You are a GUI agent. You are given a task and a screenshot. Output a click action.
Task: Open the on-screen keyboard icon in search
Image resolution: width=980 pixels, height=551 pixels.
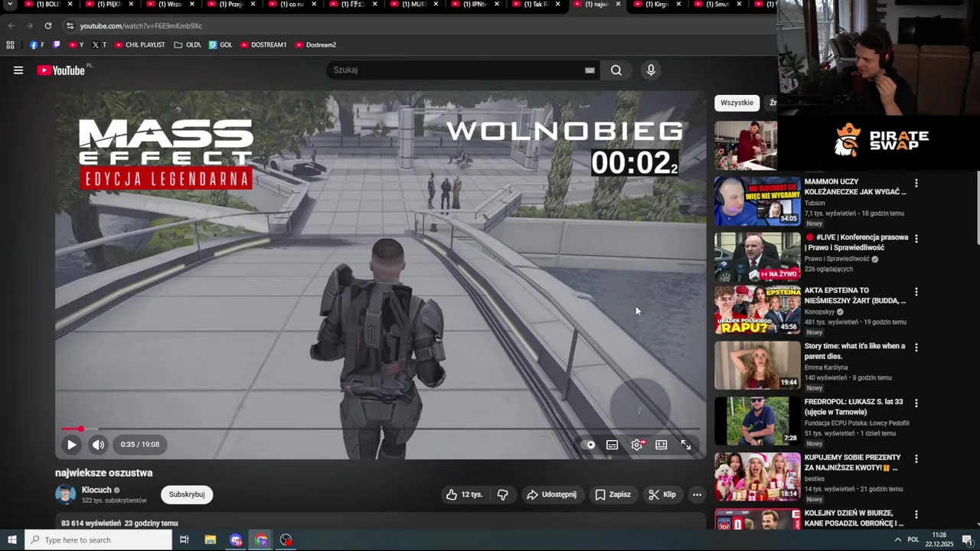point(590,70)
